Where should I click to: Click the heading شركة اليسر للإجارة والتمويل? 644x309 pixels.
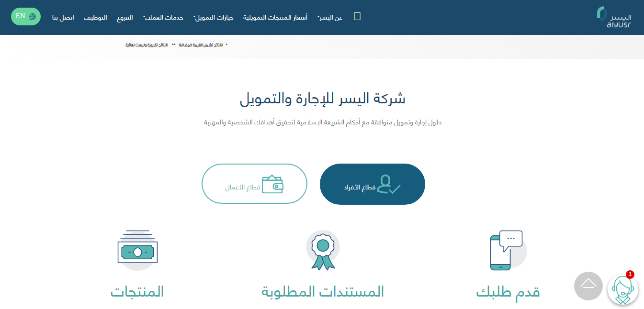323,99
